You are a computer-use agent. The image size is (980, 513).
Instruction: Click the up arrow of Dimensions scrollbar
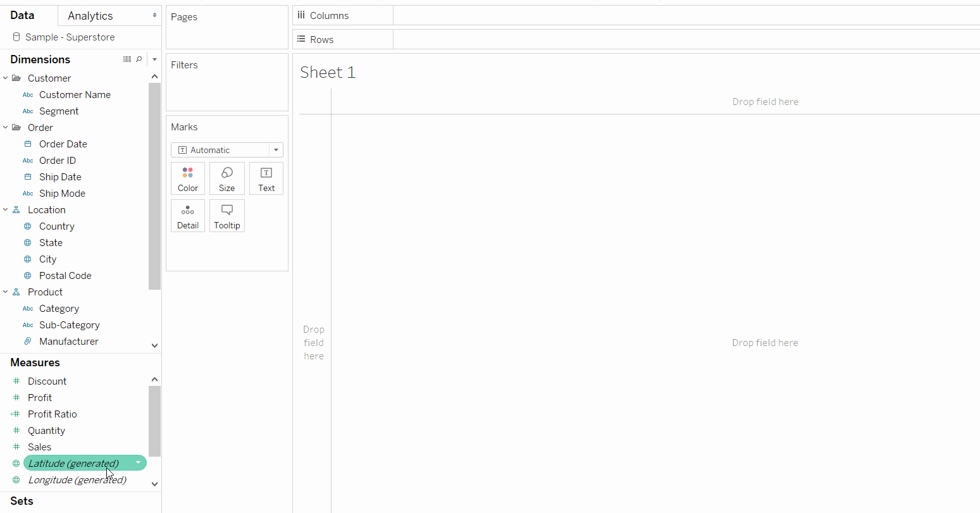click(x=154, y=77)
